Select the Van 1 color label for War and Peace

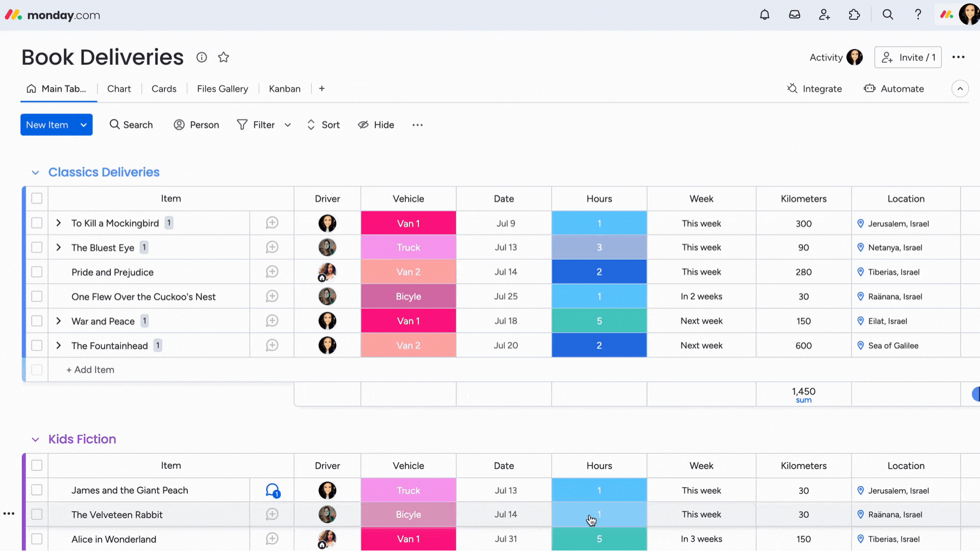pyautogui.click(x=408, y=321)
